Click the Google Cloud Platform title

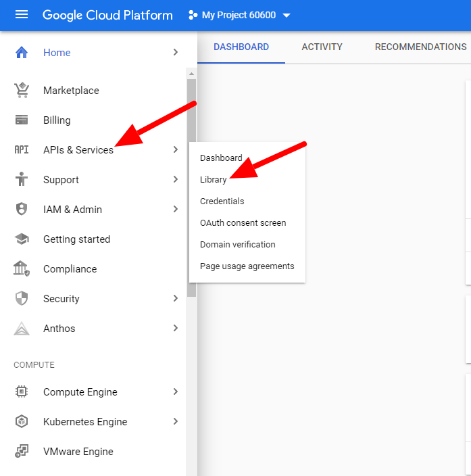pyautogui.click(x=107, y=15)
